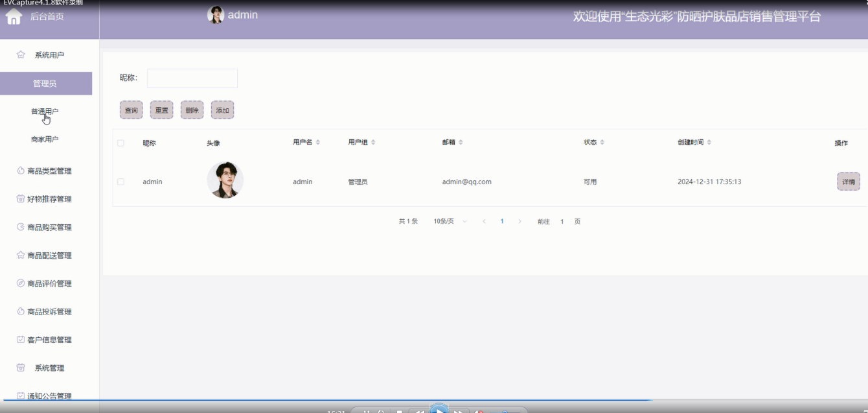The width and height of the screenshot is (868, 413).
Task: Open the 商家用户 submenu item
Action: 45,139
